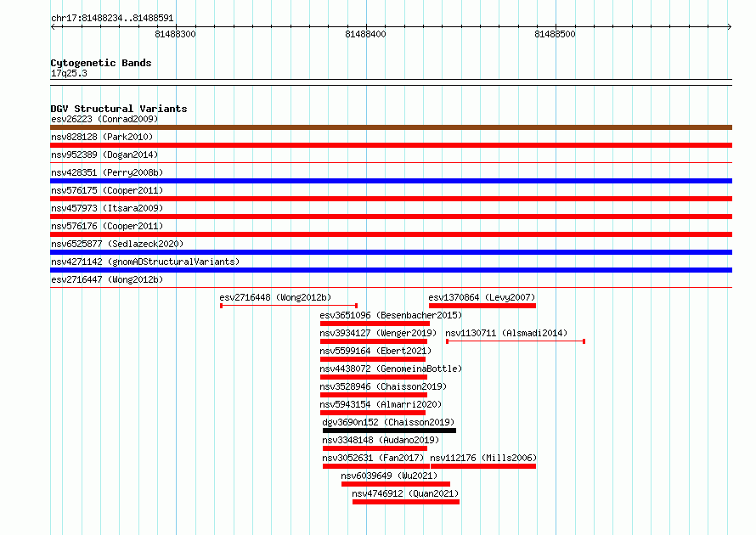Click the right arrow of the ruler
756x535 pixels.
730,26
